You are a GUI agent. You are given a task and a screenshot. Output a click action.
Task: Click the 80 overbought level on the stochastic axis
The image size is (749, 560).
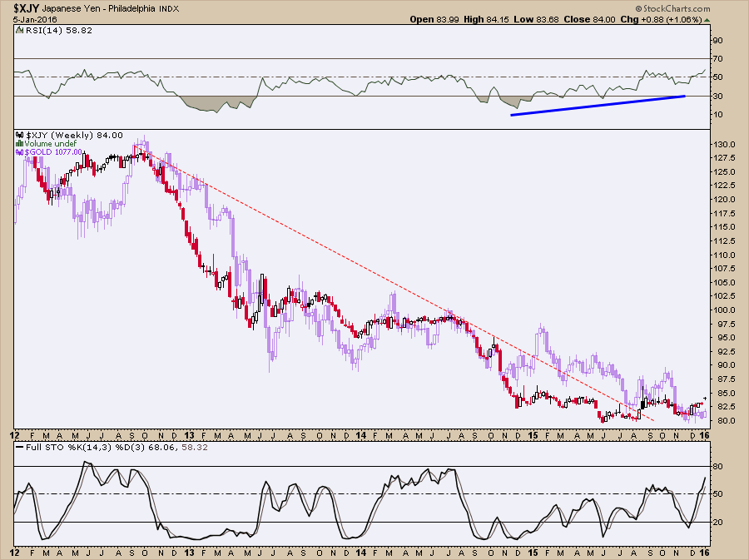[717, 467]
